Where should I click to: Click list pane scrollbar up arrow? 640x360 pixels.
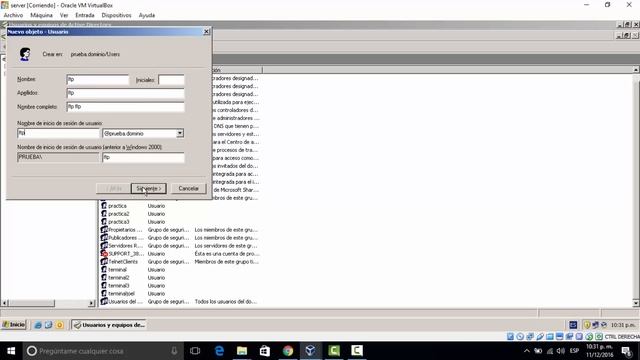[636, 70]
